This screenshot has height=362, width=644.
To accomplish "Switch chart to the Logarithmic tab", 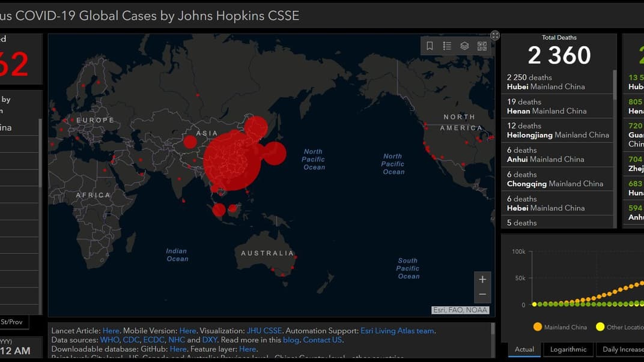I will click(568, 349).
